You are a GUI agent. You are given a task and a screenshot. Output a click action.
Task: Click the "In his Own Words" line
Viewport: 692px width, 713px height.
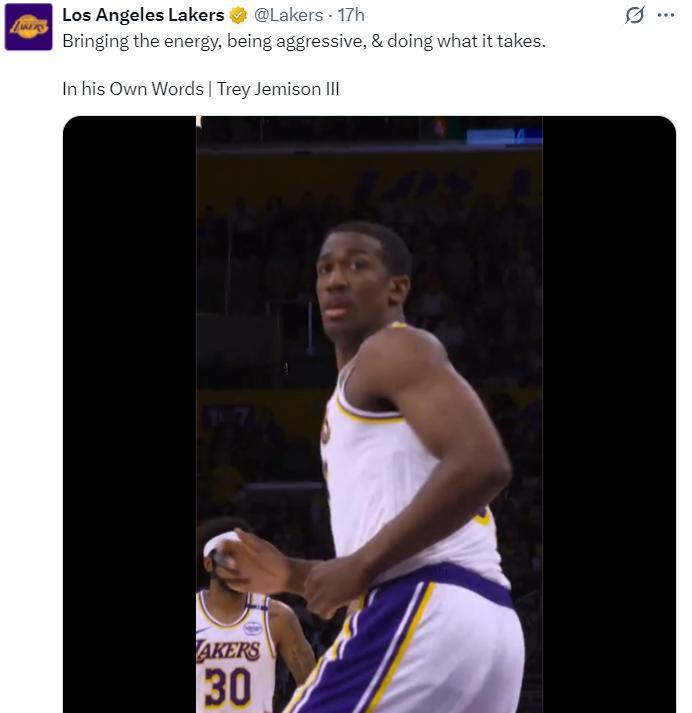pos(132,89)
